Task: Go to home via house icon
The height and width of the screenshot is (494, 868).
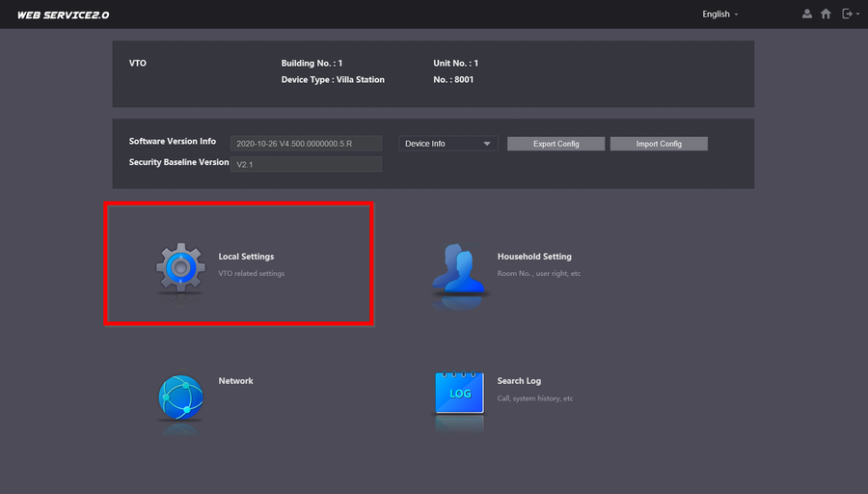Action: (x=826, y=14)
